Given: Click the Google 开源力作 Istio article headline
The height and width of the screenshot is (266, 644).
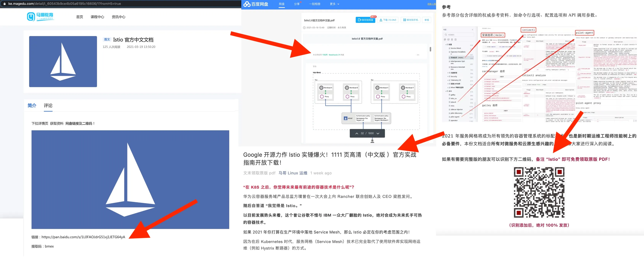Looking at the screenshot, I should tap(330, 158).
